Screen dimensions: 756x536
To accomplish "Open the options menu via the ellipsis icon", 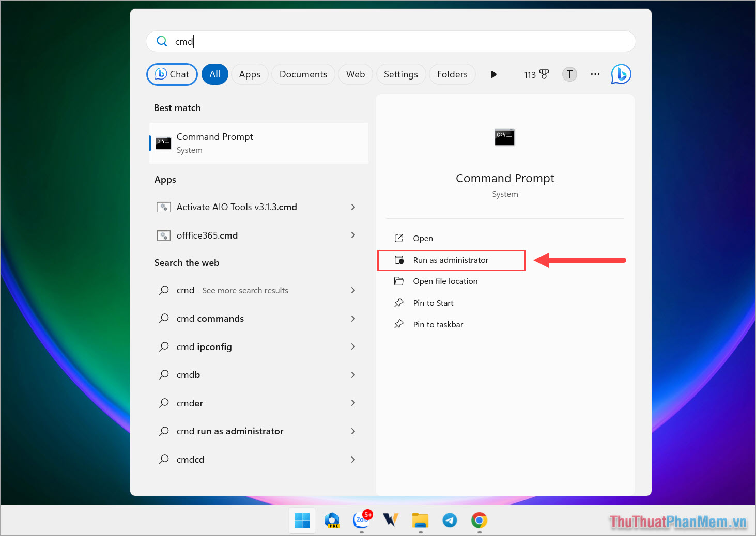I will coord(595,74).
